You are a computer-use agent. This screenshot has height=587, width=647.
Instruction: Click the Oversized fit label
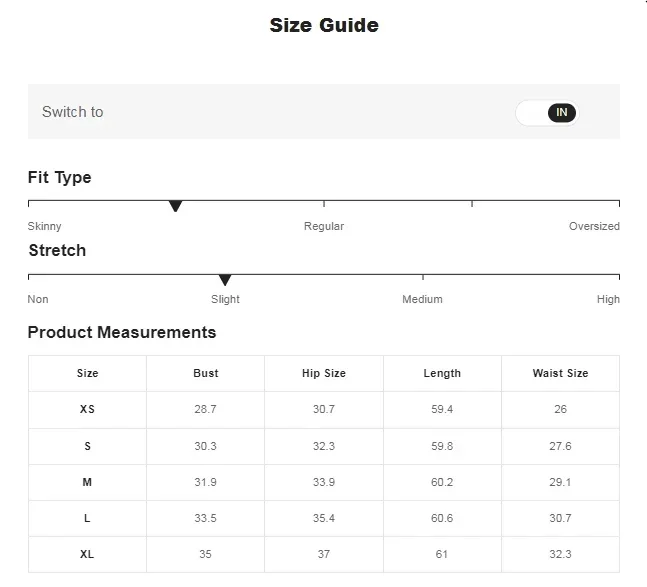coord(594,226)
